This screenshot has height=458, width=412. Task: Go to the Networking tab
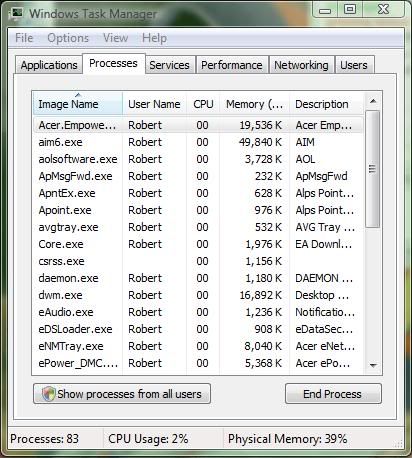301,65
